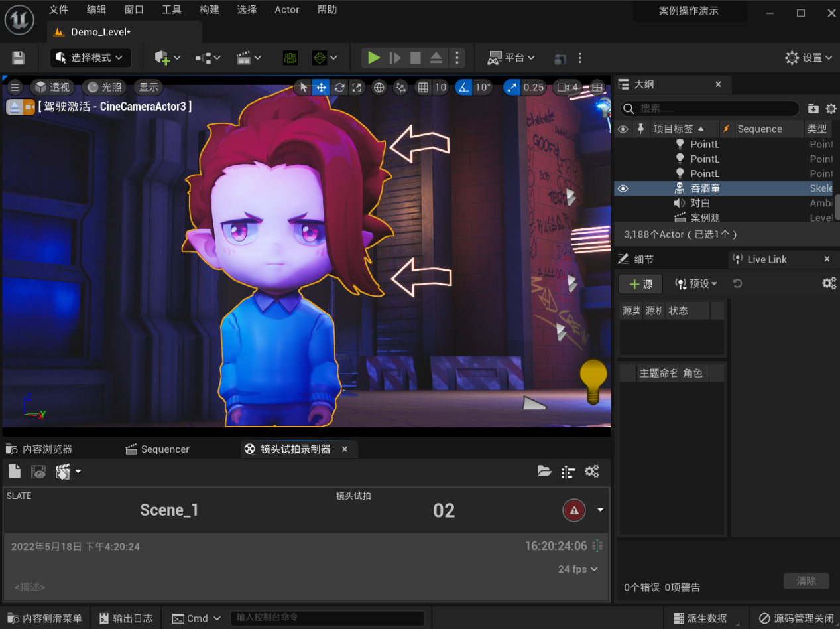The image size is (840, 629).
Task: Toggle world/local coordinate globe icon
Action: (379, 87)
